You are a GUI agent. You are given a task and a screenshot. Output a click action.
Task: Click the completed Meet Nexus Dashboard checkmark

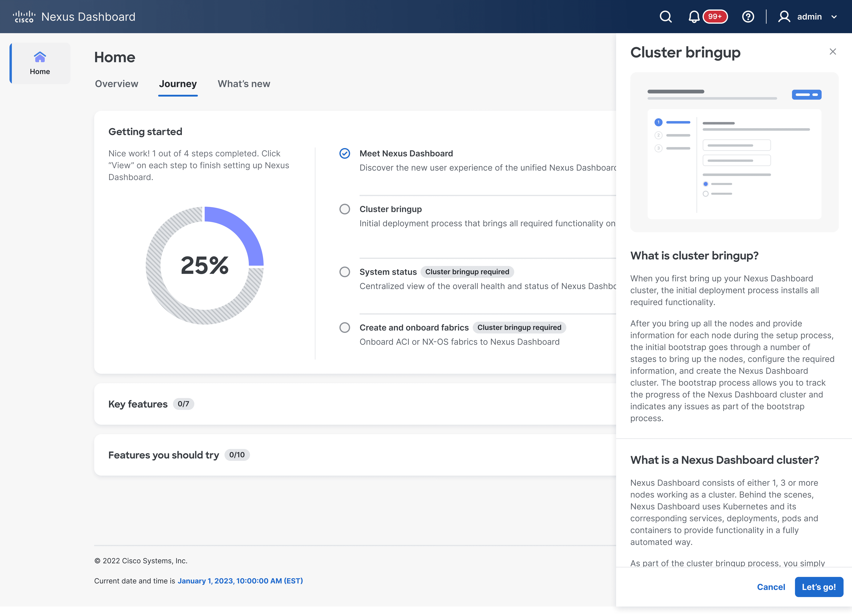pyautogui.click(x=344, y=153)
